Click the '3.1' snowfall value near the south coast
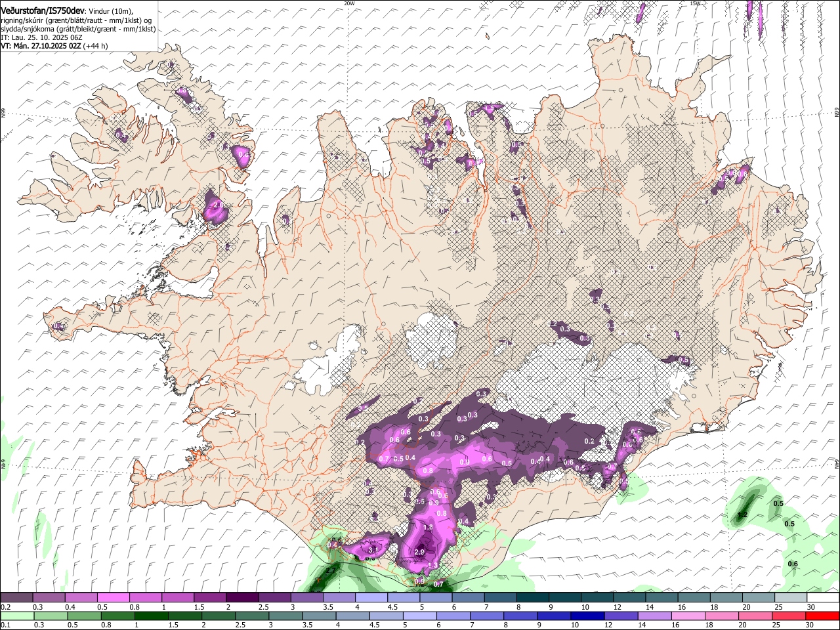This screenshot has height=630, width=840. (374, 549)
